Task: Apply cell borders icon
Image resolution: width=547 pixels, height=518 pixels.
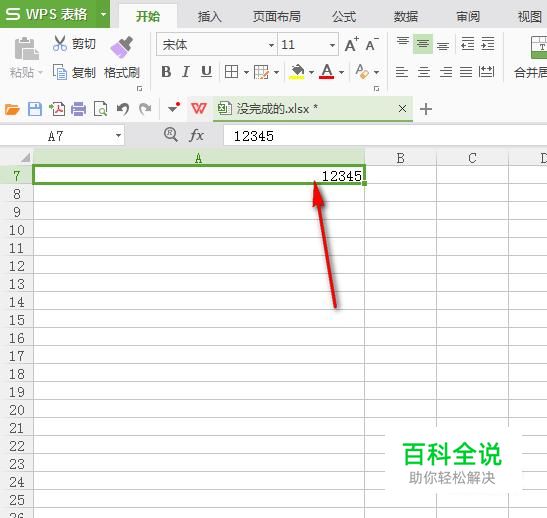Action: (x=231, y=72)
